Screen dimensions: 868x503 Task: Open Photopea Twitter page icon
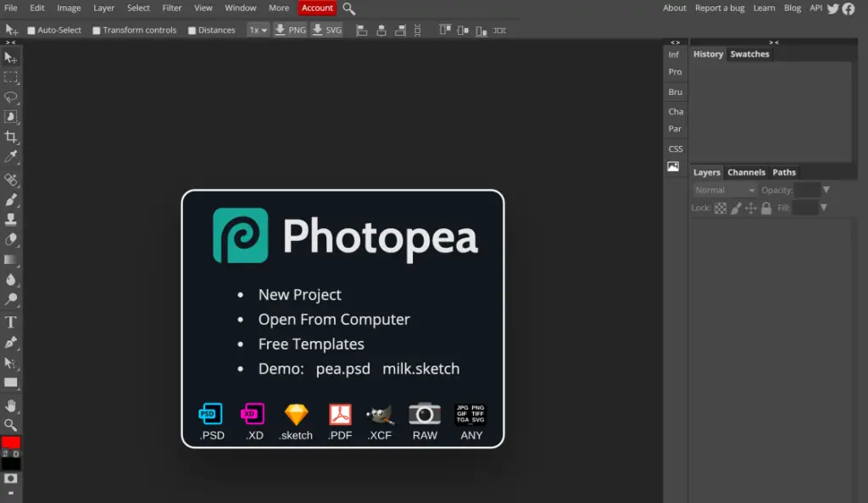832,8
